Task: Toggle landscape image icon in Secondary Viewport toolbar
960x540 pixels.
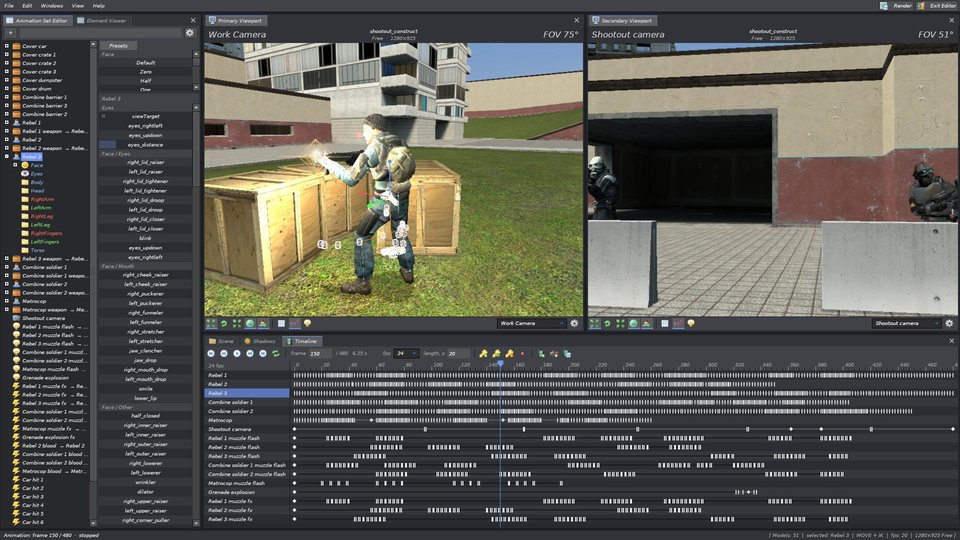Action: point(647,323)
